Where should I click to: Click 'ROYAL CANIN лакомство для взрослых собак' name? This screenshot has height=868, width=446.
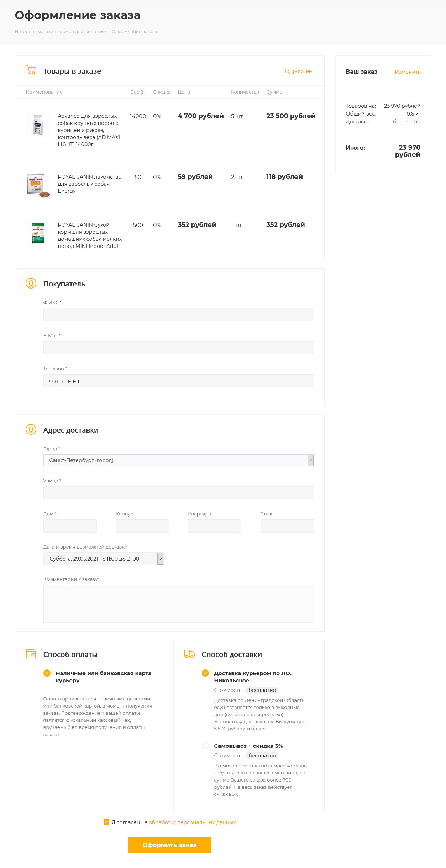coord(90,184)
